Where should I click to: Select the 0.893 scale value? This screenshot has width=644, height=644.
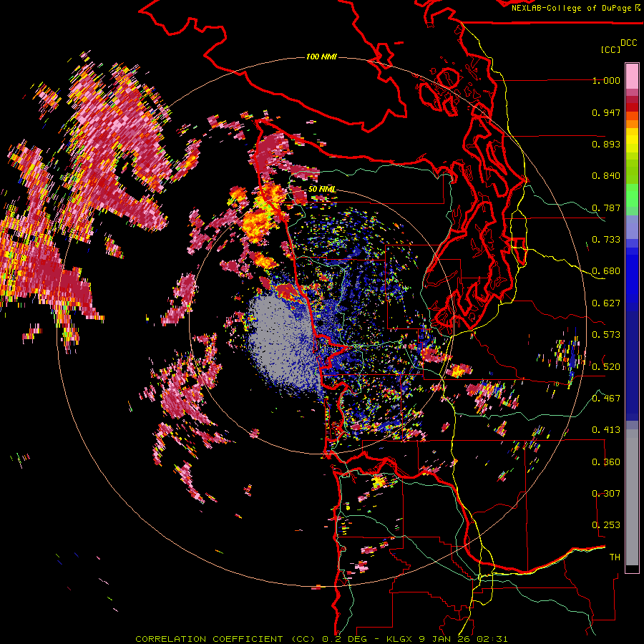(606, 144)
